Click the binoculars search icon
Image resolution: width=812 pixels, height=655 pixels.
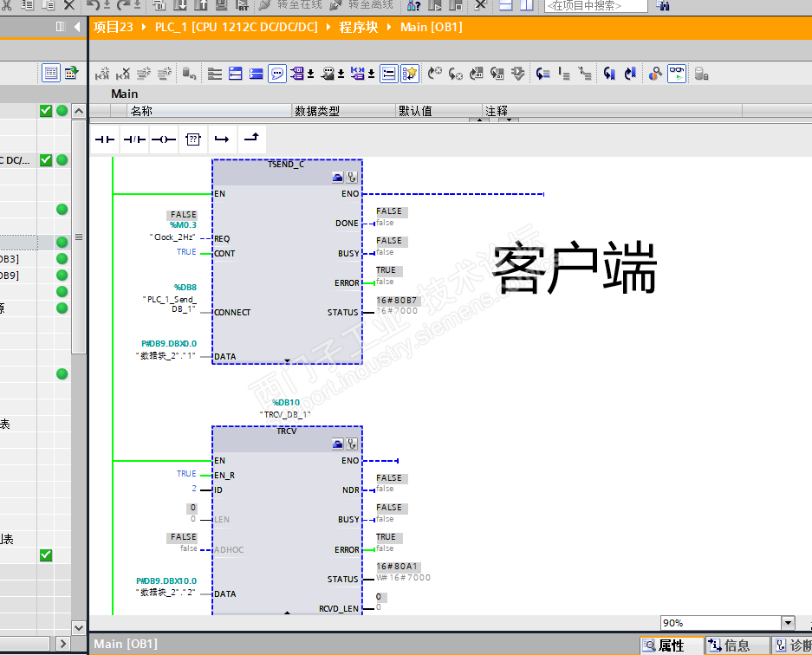[x=663, y=5]
